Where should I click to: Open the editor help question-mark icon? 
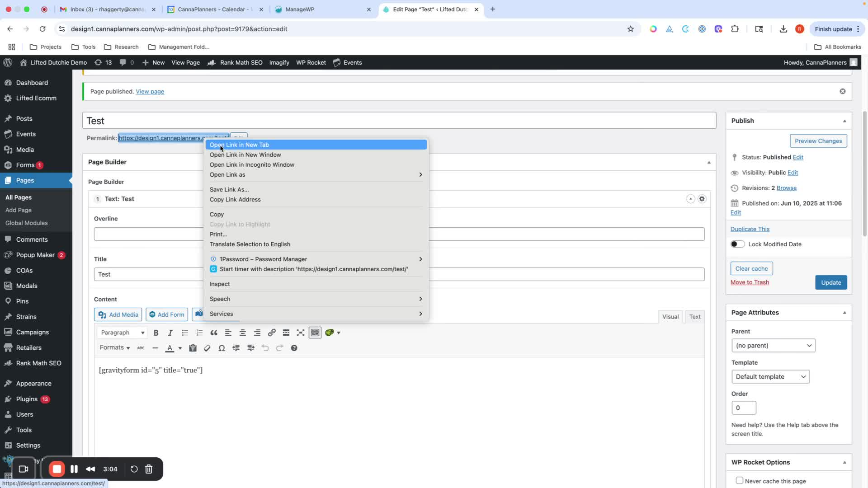294,348
